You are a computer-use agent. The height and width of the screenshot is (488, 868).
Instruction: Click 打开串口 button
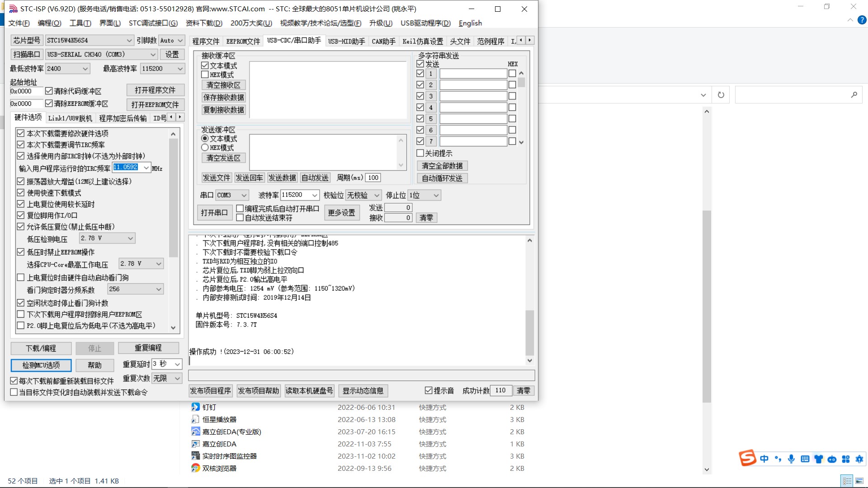214,212
